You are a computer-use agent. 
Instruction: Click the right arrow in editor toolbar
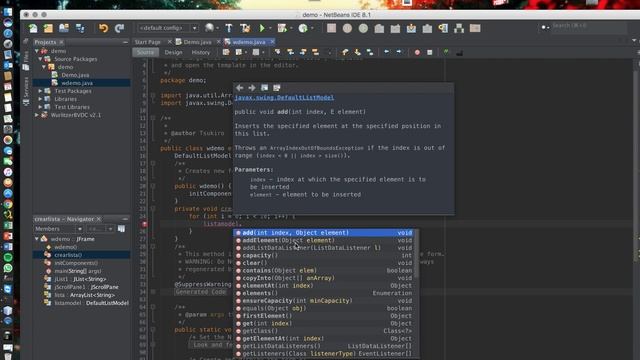(399, 52)
